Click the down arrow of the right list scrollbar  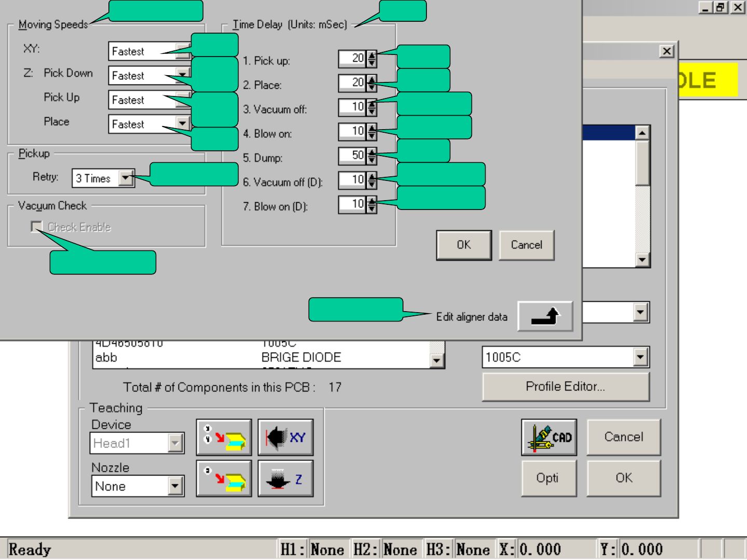[642, 260]
